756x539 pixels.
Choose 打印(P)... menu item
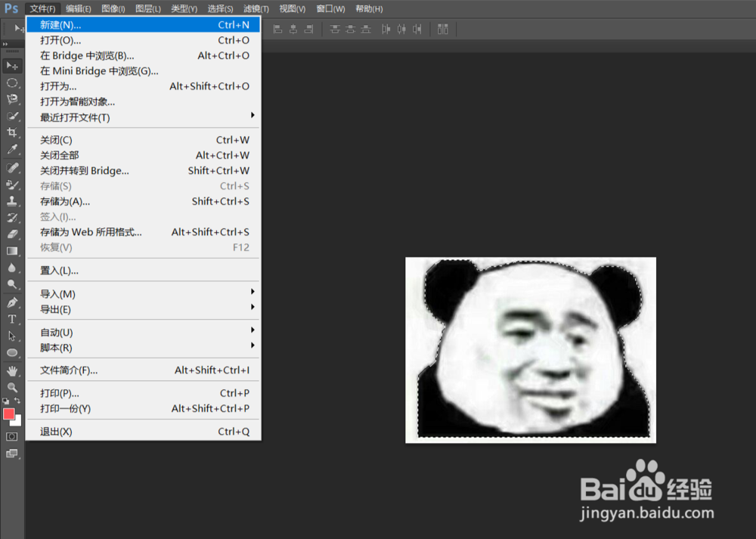click(x=143, y=393)
